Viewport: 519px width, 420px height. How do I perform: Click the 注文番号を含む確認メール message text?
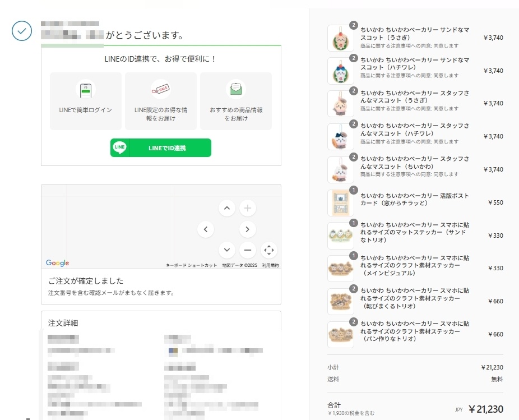pos(111,293)
